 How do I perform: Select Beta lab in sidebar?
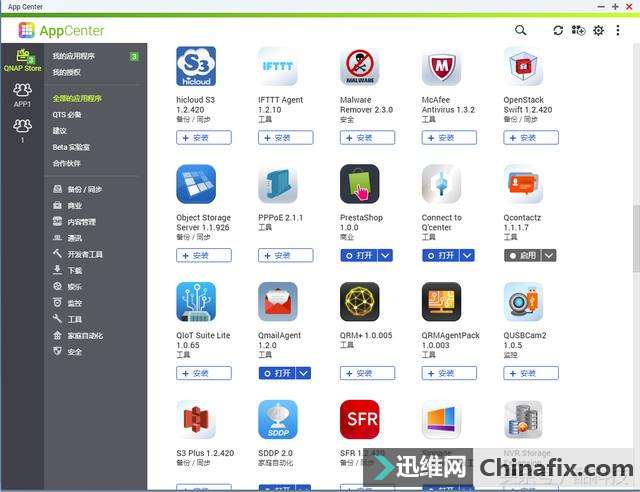[x=71, y=147]
